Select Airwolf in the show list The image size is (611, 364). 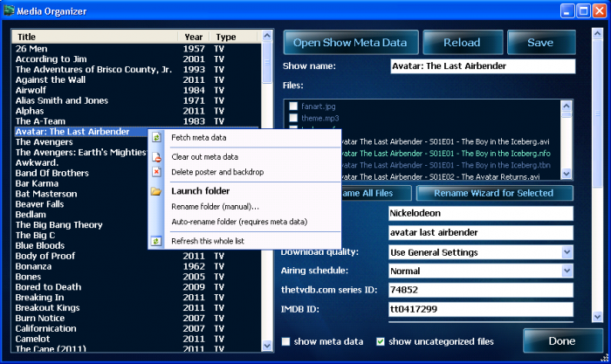coord(136,91)
